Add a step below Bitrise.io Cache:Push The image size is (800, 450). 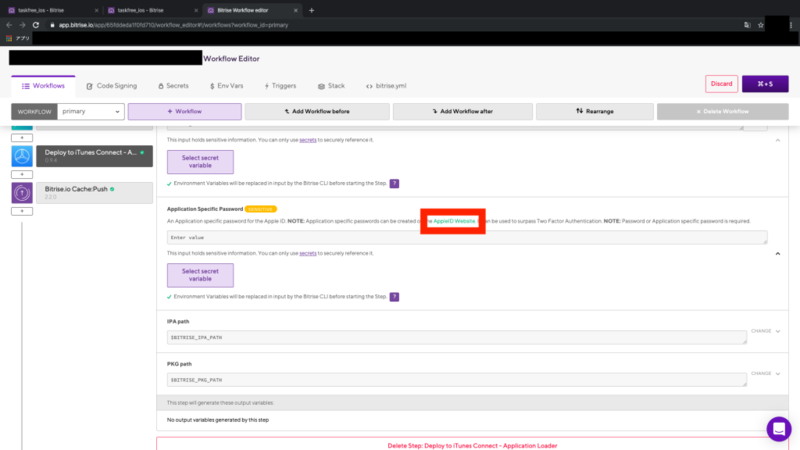[x=22, y=211]
